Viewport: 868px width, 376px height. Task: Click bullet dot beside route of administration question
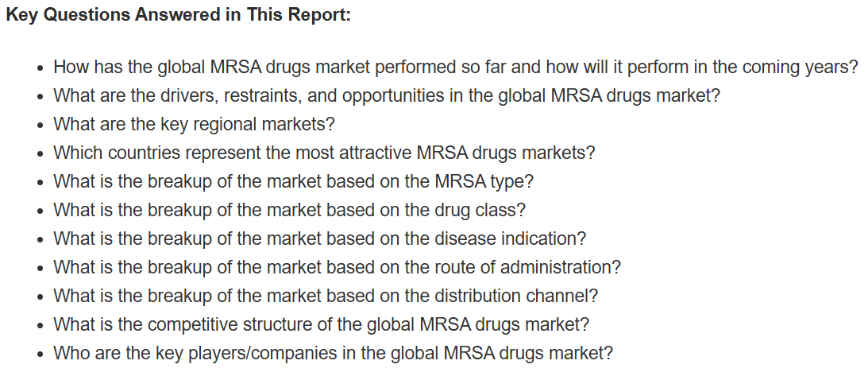40,269
